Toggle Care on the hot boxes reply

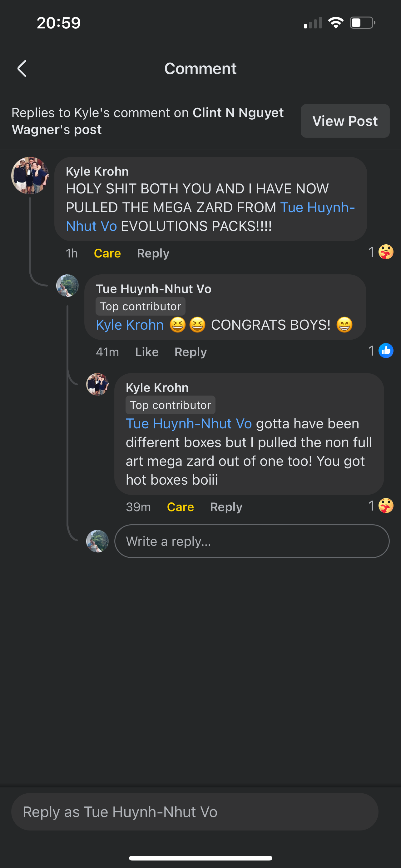pyautogui.click(x=180, y=507)
